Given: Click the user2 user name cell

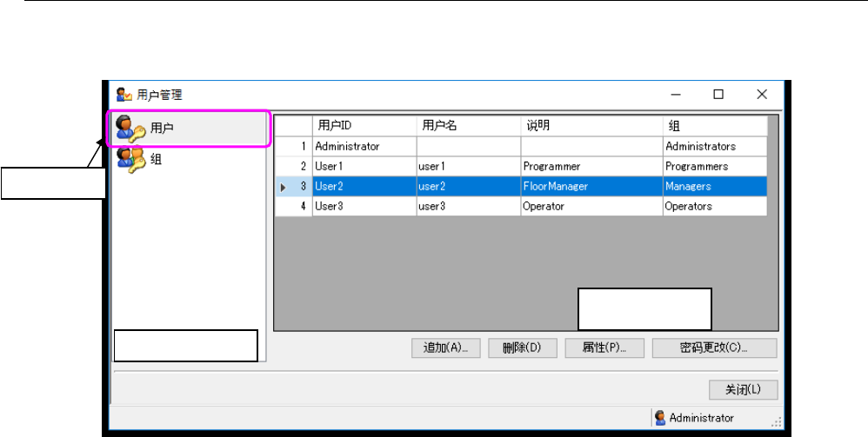Looking at the screenshot, I should tap(468, 187).
